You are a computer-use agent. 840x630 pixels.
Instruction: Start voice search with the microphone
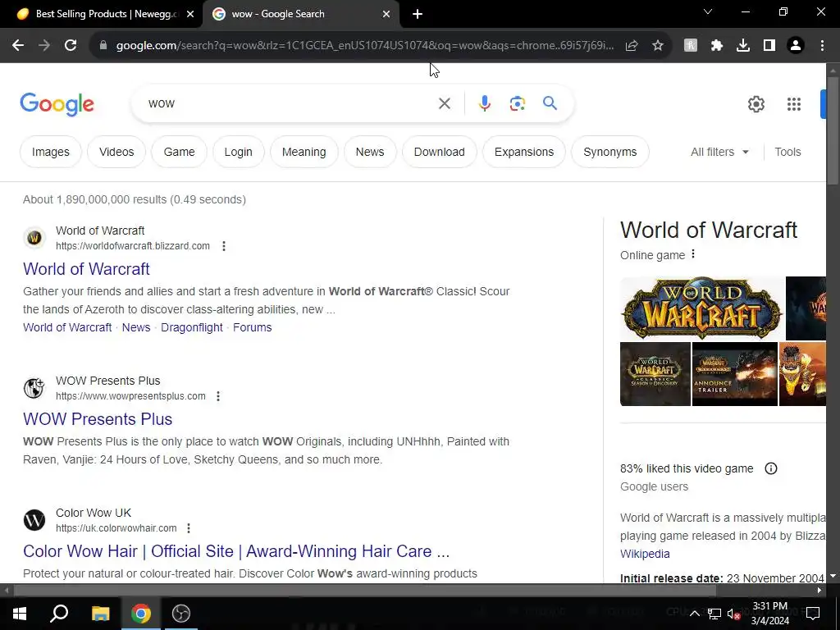(484, 103)
